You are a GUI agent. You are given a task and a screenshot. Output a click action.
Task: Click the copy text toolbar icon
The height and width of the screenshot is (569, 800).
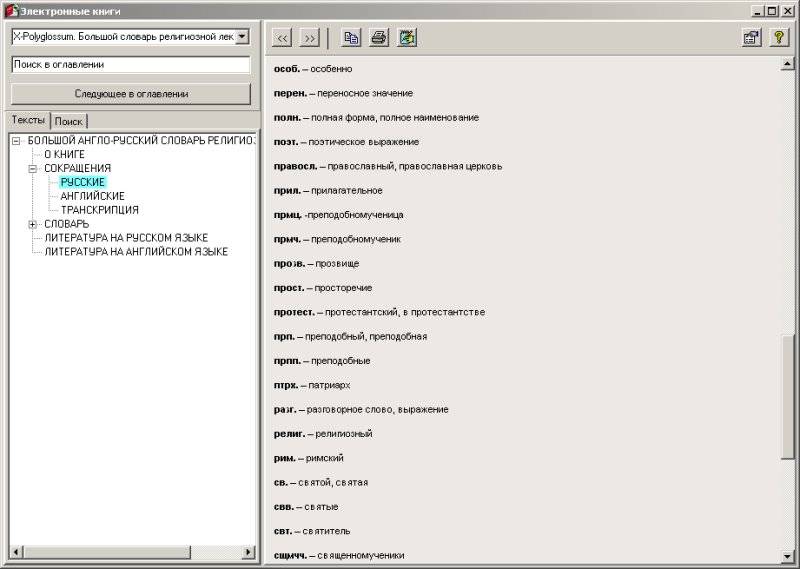pos(351,38)
